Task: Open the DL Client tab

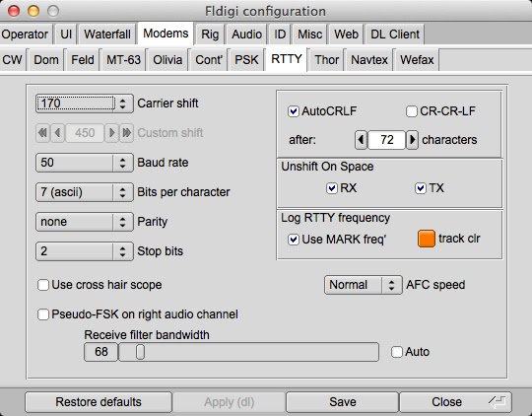Action: (x=395, y=35)
